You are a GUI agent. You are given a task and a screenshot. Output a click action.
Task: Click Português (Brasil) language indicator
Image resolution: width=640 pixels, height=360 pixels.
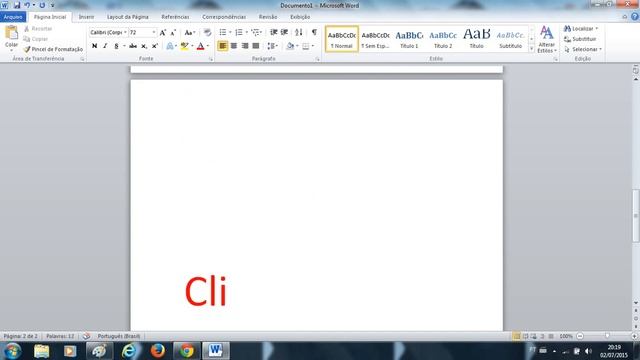(x=119, y=336)
